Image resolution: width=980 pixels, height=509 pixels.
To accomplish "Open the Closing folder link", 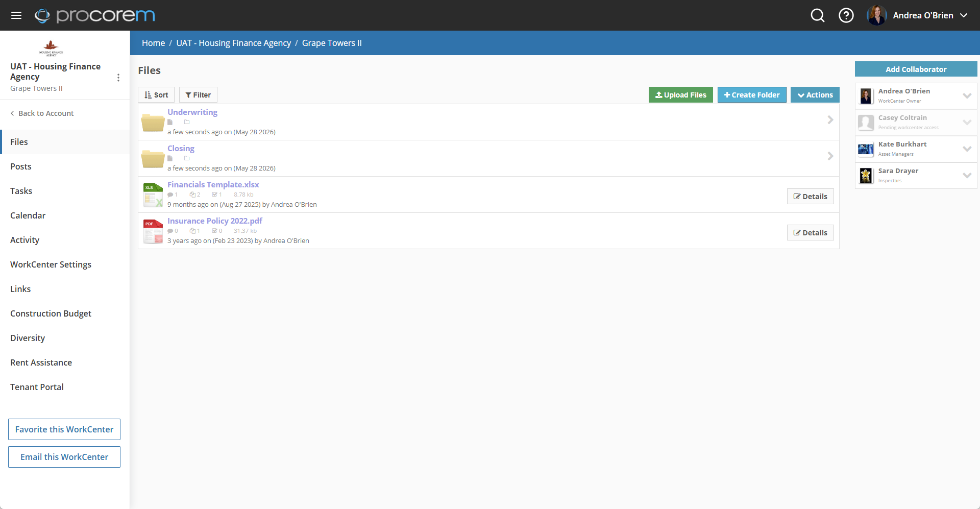I will (x=181, y=148).
